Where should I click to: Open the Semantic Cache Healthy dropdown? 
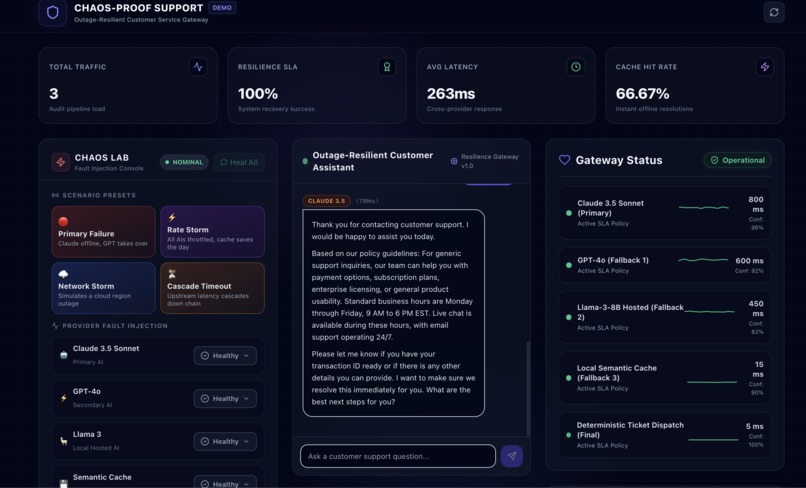(x=225, y=482)
